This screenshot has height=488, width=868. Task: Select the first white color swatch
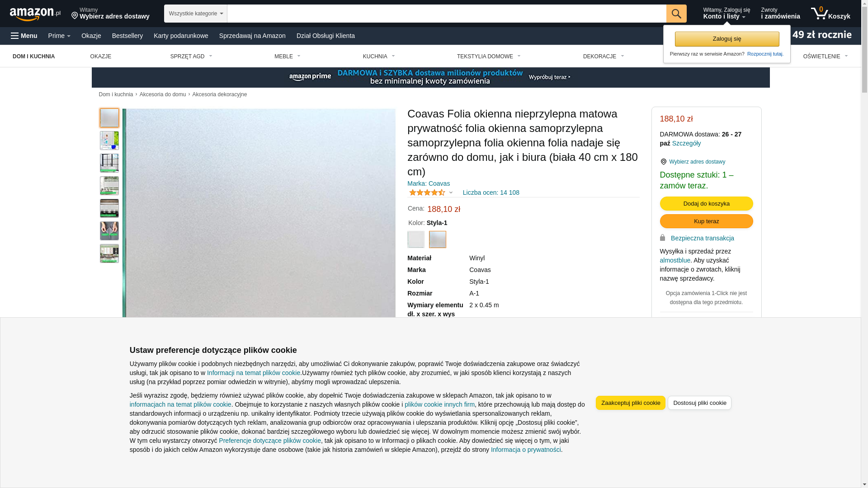tap(416, 239)
